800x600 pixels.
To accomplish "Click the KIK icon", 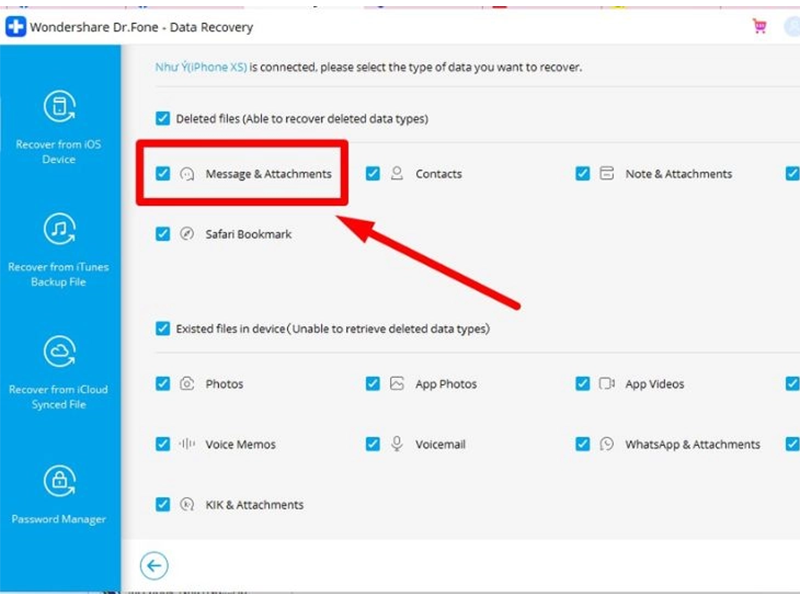I will 187,505.
